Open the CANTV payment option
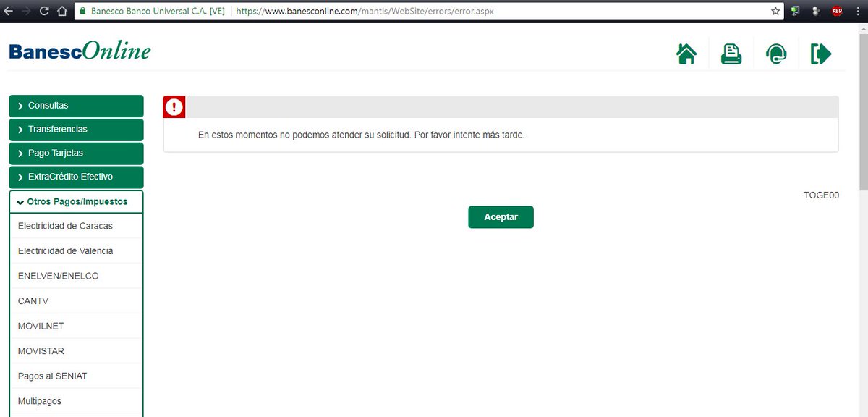 click(76, 301)
